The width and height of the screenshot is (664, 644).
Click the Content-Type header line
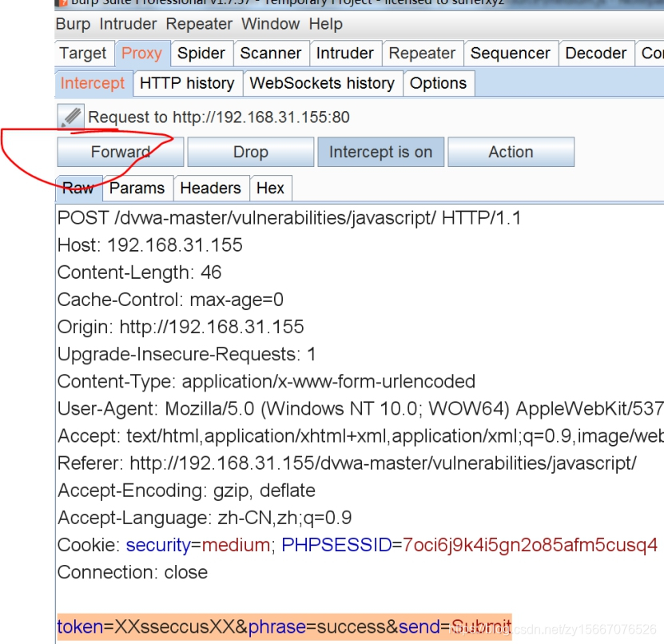point(266,381)
